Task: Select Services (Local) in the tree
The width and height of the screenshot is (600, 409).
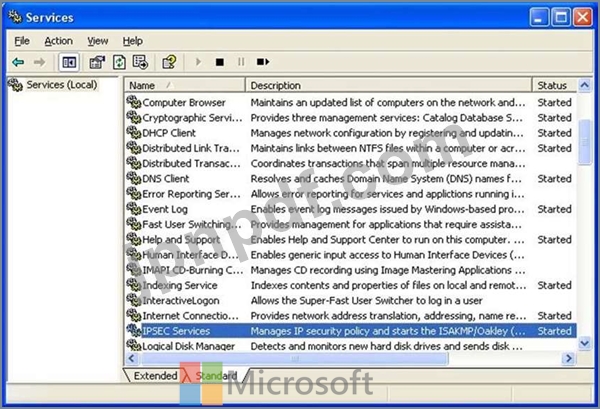Action: [x=62, y=85]
